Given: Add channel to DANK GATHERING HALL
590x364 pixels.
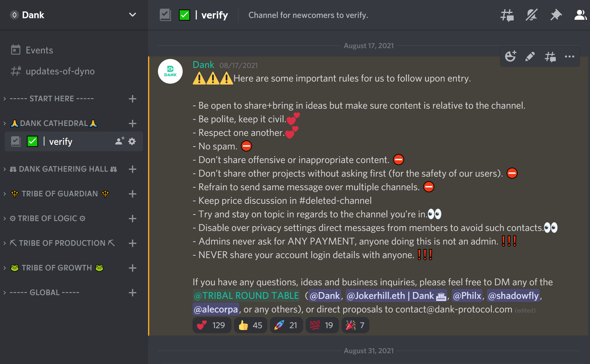Looking at the screenshot, I should (x=133, y=169).
